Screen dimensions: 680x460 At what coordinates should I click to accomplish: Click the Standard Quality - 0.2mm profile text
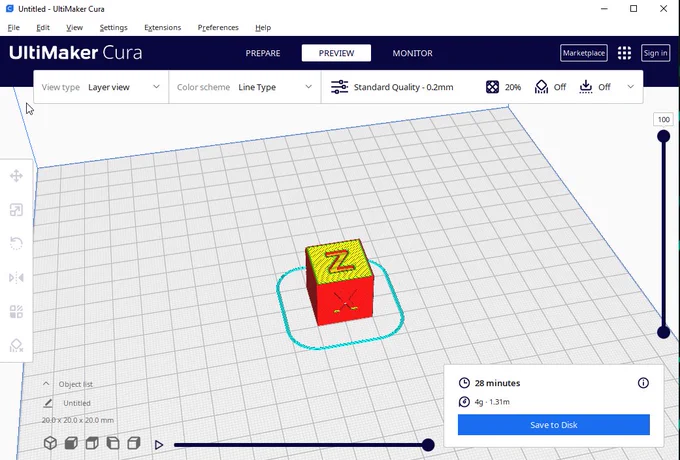point(403,87)
